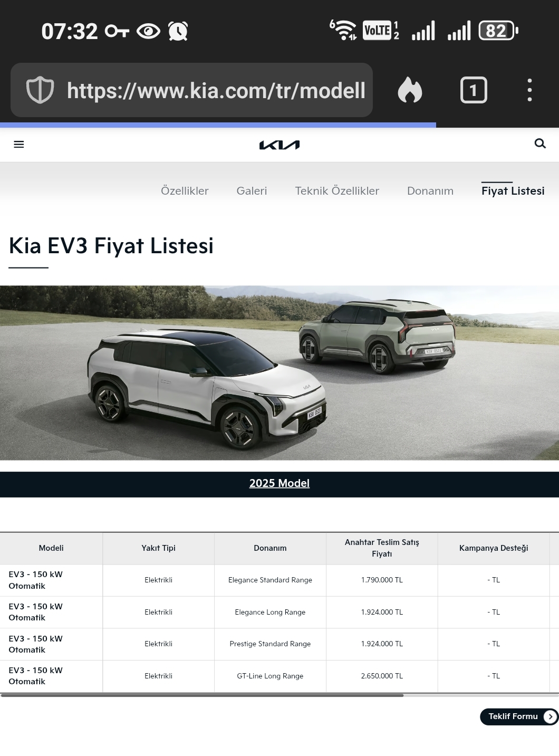Switch to Galeri tab

coord(252,191)
